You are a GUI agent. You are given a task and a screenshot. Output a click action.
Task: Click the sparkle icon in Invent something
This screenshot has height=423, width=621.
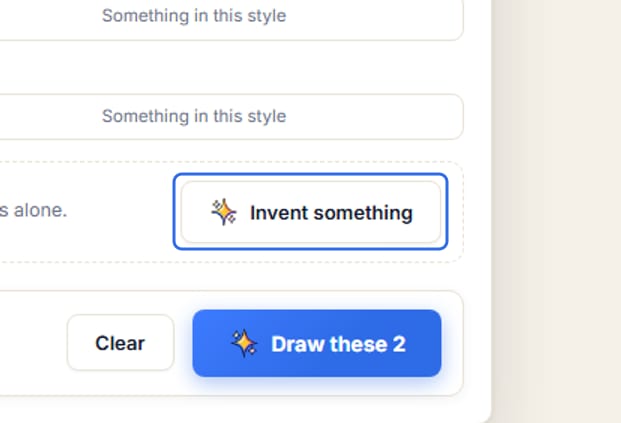click(x=224, y=212)
